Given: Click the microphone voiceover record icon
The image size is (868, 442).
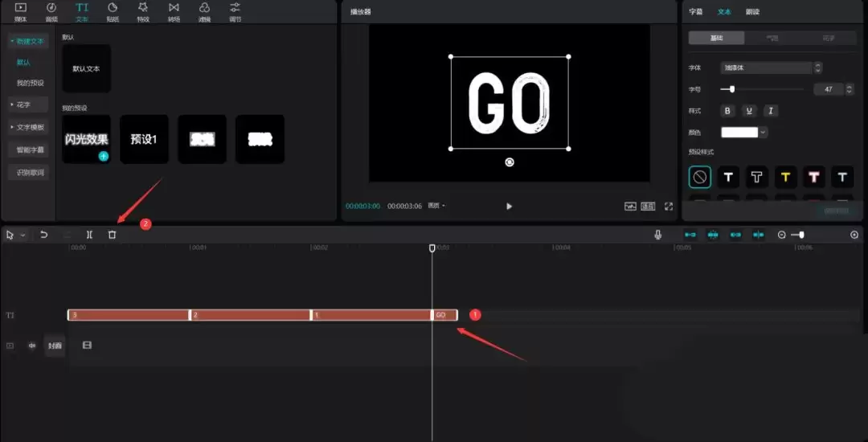Looking at the screenshot, I should [658, 235].
